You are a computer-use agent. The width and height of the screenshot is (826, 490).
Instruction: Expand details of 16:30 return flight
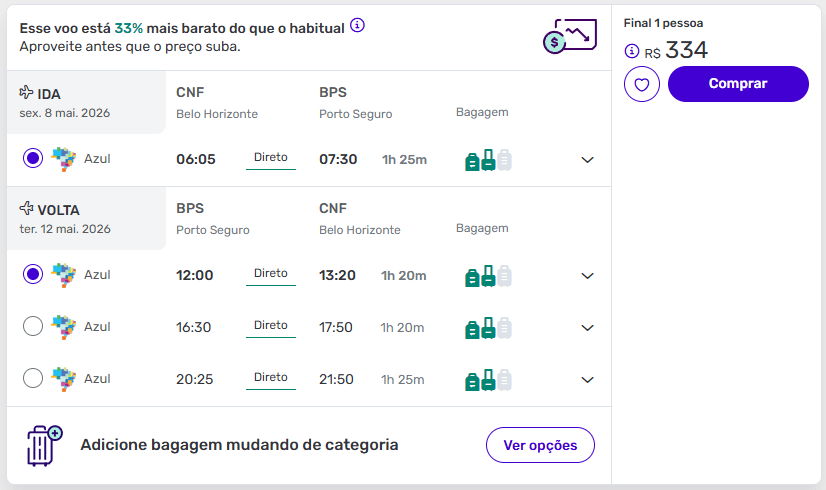[x=588, y=328]
